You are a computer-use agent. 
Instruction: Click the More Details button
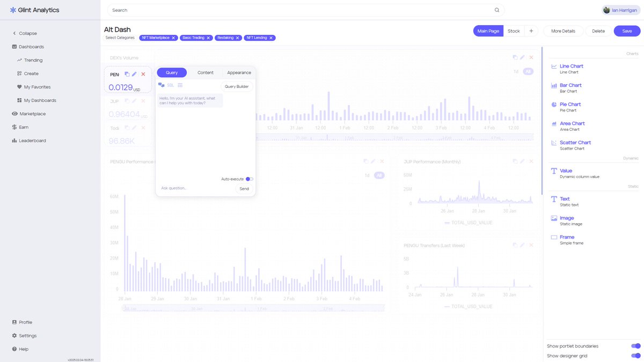[x=563, y=31]
